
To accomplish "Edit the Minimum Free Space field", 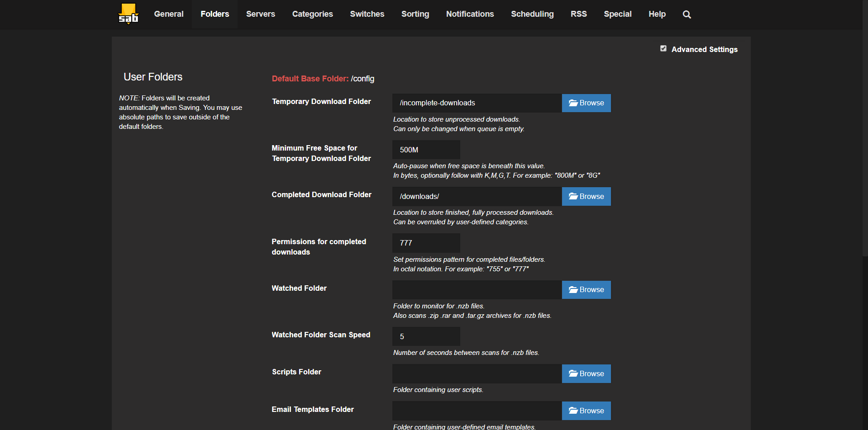I will 426,150.
